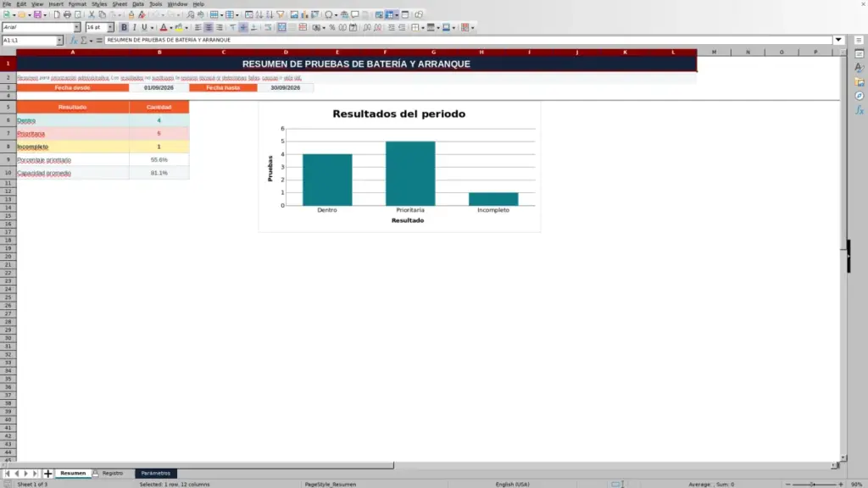868x488 pixels.
Task: Expand the formula bar
Action: coord(838,40)
